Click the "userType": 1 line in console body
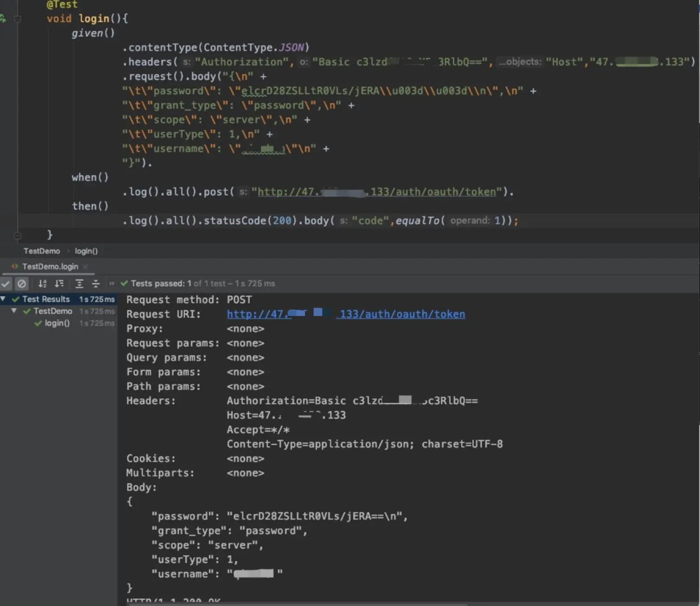Image resolution: width=700 pixels, height=606 pixels. (x=195, y=560)
